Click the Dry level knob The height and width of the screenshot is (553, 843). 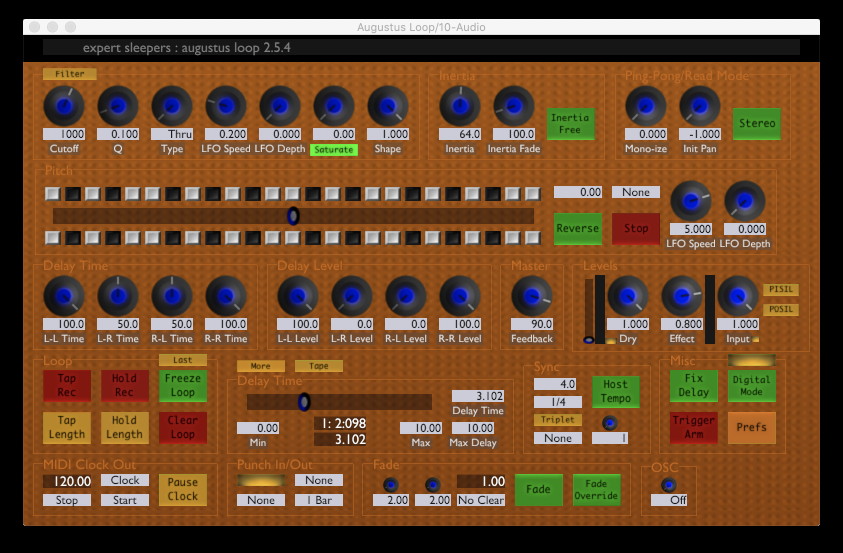tap(627, 296)
